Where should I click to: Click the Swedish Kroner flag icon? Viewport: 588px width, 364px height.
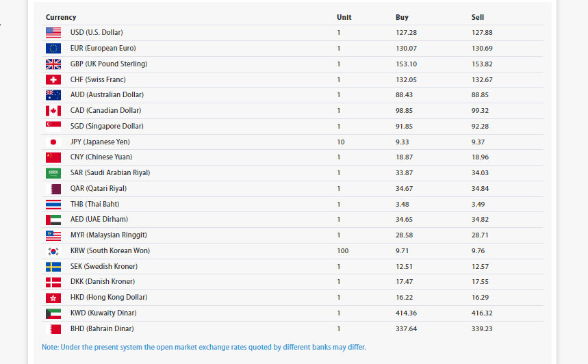pos(53,266)
